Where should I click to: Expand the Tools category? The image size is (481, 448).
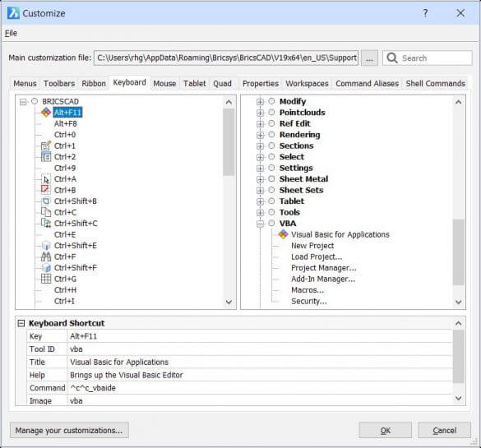(x=260, y=213)
